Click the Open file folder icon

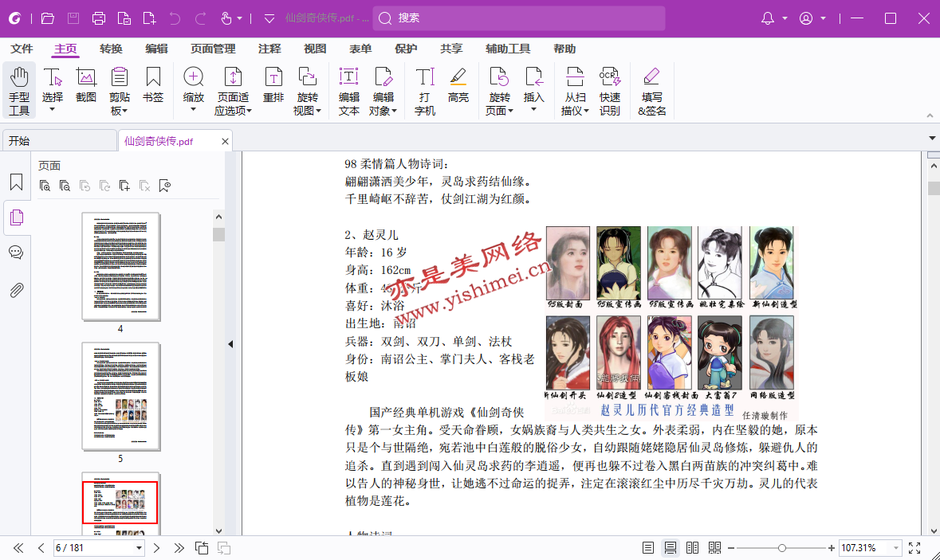pos(48,18)
